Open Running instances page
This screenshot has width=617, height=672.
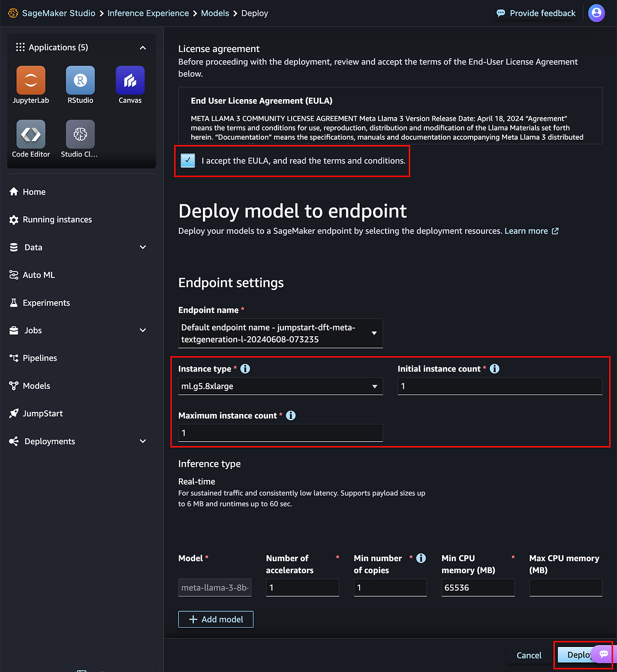[57, 220]
